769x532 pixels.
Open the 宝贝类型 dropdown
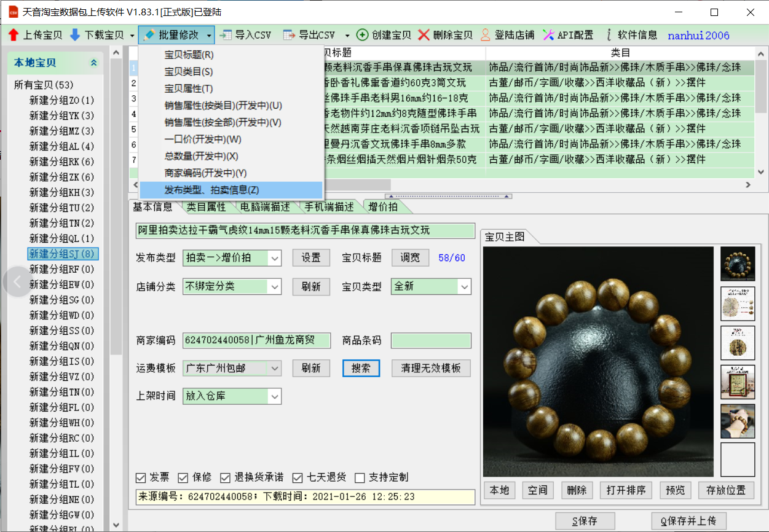[x=464, y=287]
